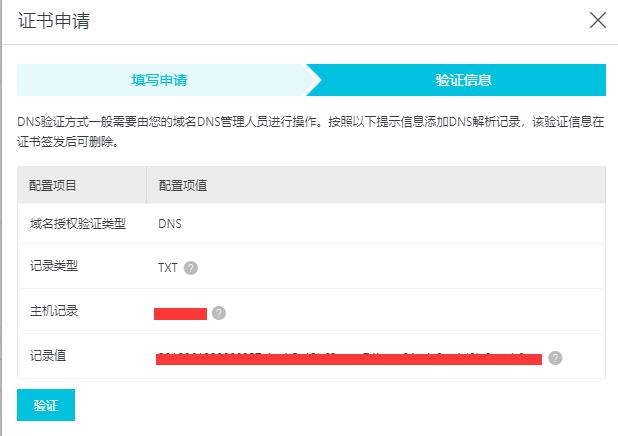Go back to the 填写申请 step
This screenshot has width=618, height=436.
[x=160, y=80]
